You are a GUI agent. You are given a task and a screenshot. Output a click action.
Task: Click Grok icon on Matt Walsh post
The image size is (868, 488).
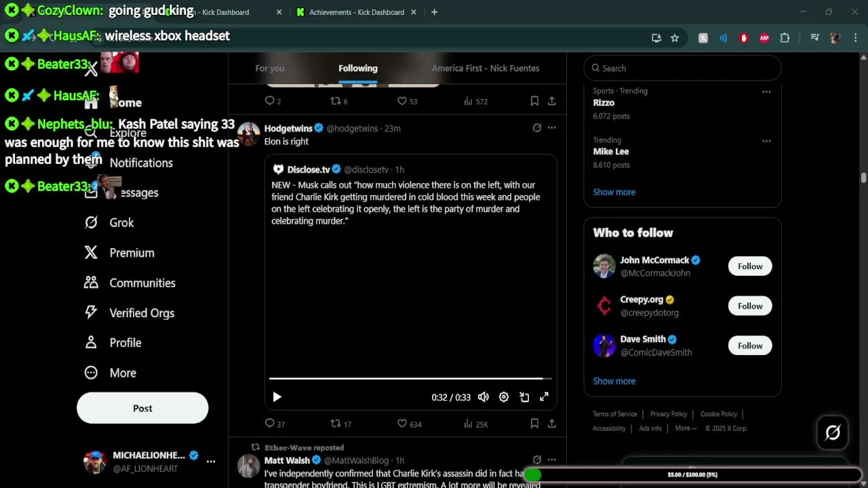click(x=537, y=460)
